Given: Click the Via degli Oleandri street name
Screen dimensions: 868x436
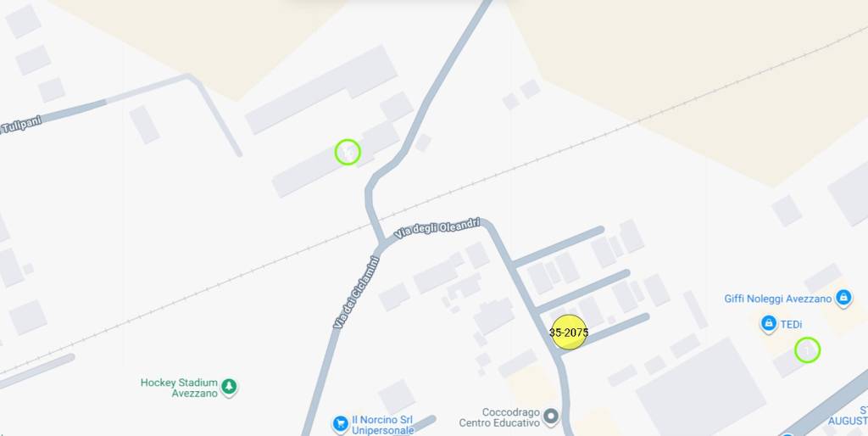Looking at the screenshot, I should pyautogui.click(x=437, y=227).
